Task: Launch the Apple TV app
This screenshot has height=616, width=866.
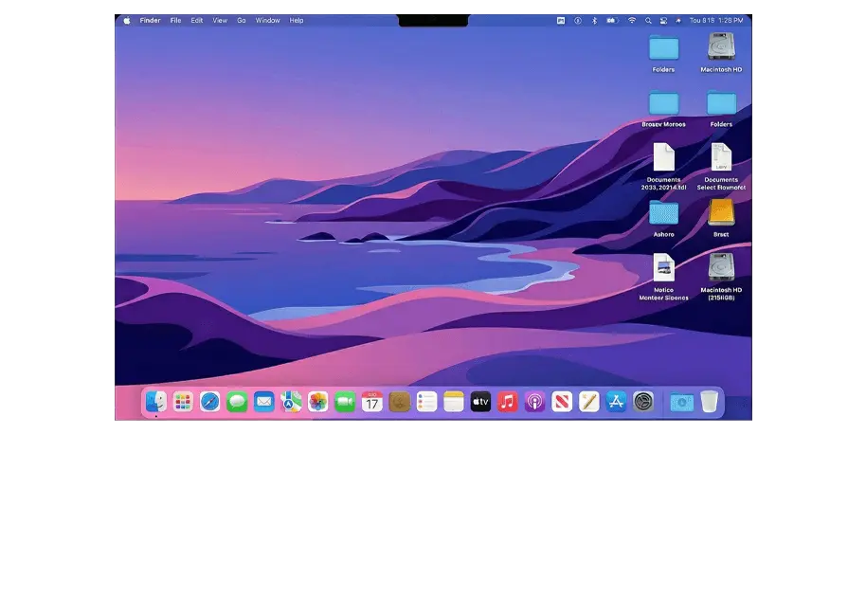Action: pyautogui.click(x=480, y=402)
